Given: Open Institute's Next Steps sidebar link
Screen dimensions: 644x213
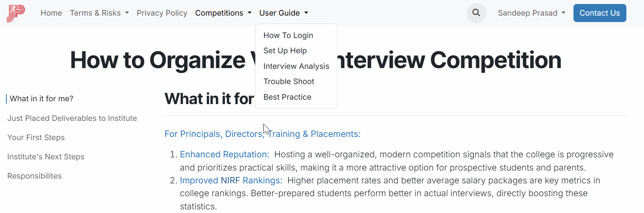Looking at the screenshot, I should [46, 157].
